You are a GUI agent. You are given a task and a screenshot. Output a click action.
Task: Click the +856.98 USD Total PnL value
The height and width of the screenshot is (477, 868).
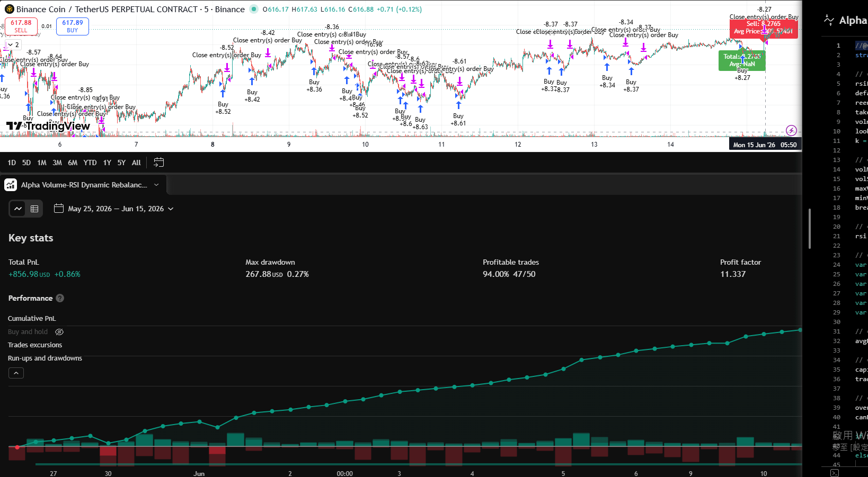29,274
